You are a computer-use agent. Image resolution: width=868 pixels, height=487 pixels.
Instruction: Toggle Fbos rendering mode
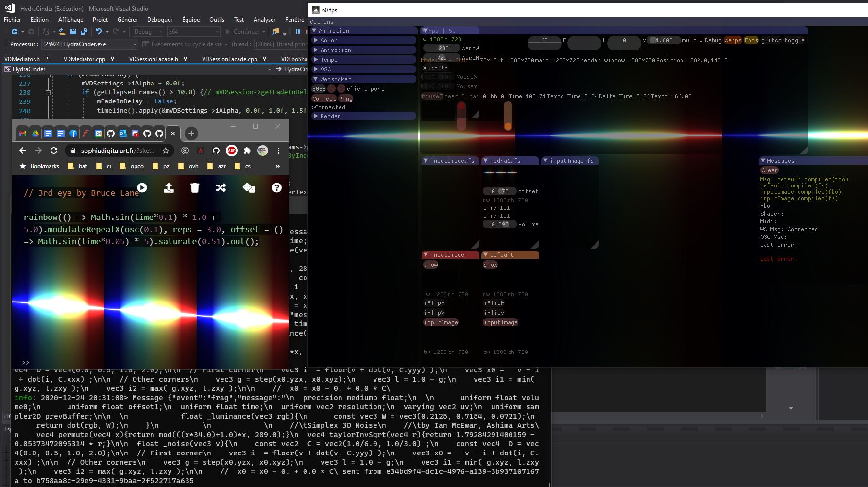point(751,41)
